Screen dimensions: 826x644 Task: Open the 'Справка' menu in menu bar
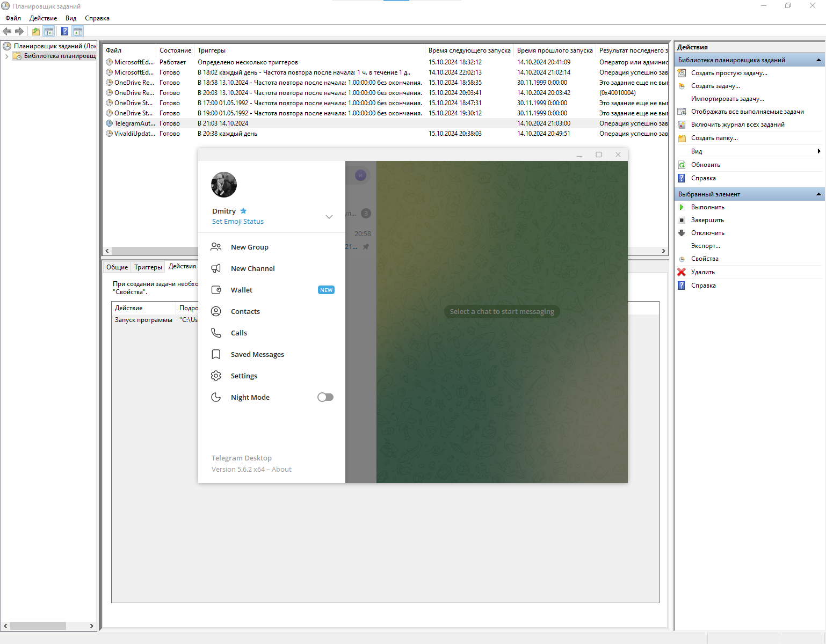coord(97,18)
